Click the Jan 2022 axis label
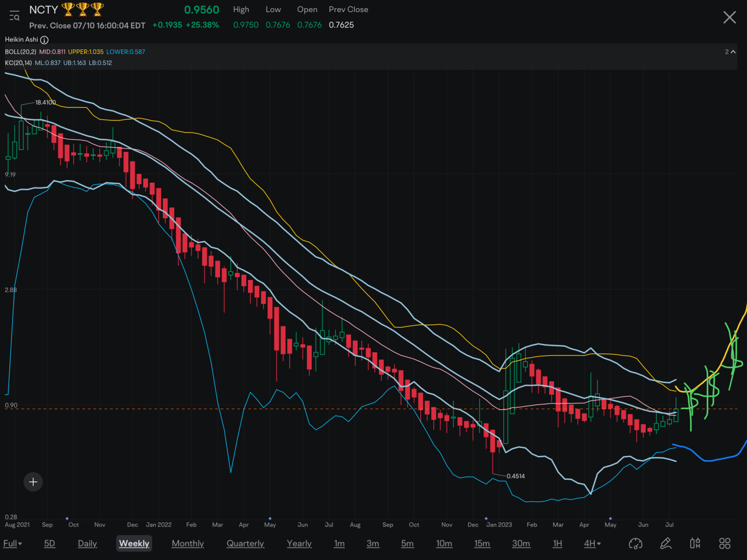The image size is (747, 560). [x=159, y=525]
